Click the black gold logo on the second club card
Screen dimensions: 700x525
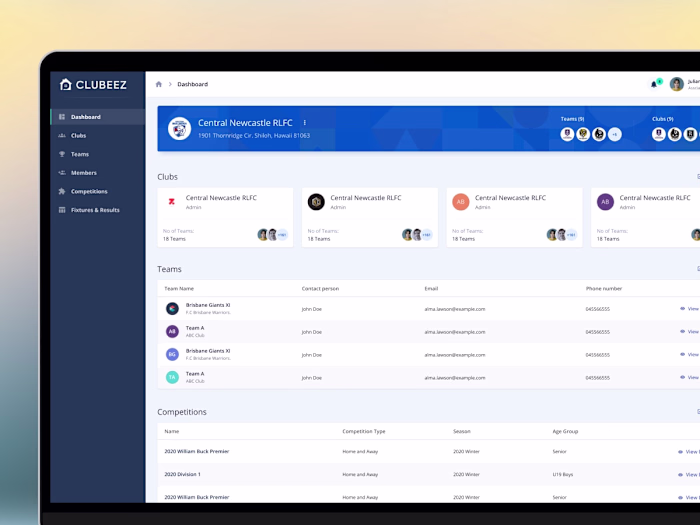click(x=316, y=202)
